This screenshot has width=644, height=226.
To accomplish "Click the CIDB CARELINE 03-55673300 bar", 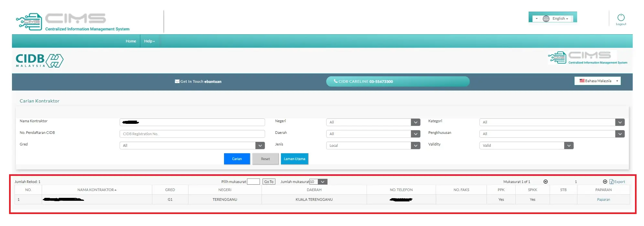I will [398, 81].
